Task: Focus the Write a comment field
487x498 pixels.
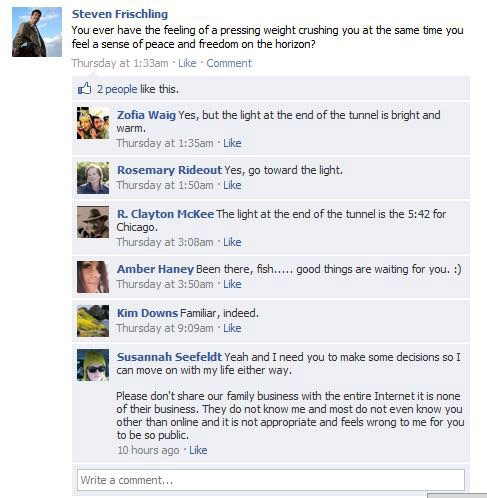Action: [x=271, y=480]
